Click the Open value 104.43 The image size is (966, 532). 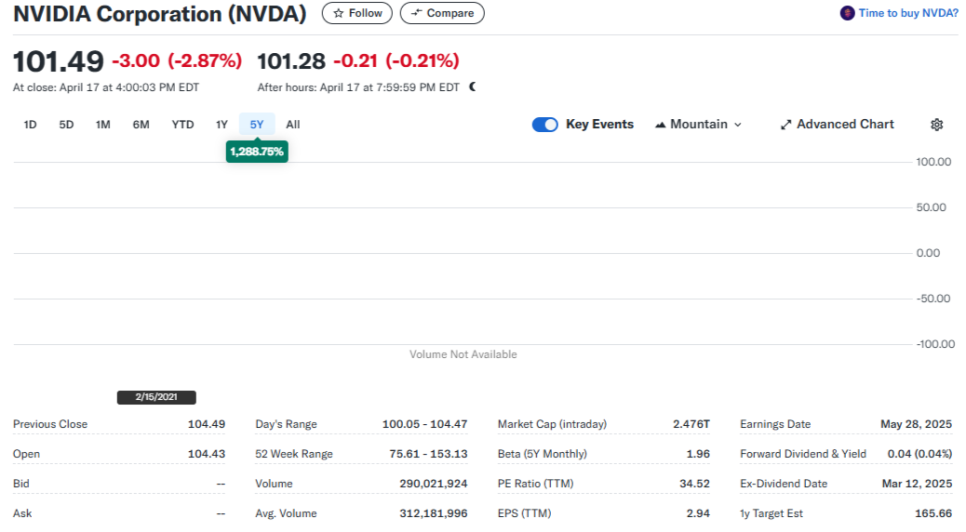pyautogui.click(x=206, y=454)
